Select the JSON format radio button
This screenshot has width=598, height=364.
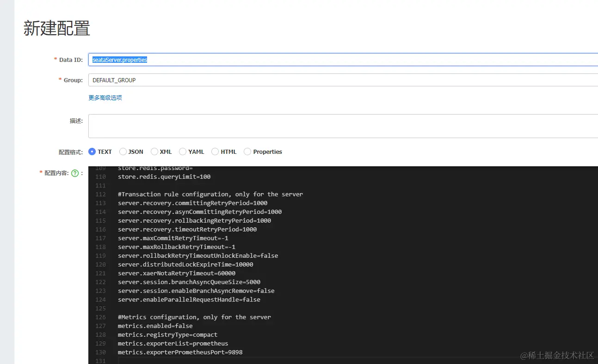point(123,152)
